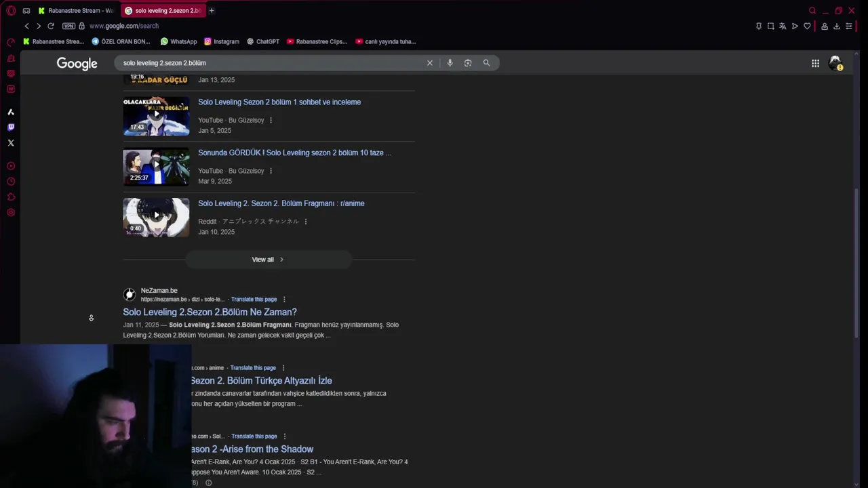Open canlı yayında tuha... bookmark
The image size is (868, 488).
385,41
